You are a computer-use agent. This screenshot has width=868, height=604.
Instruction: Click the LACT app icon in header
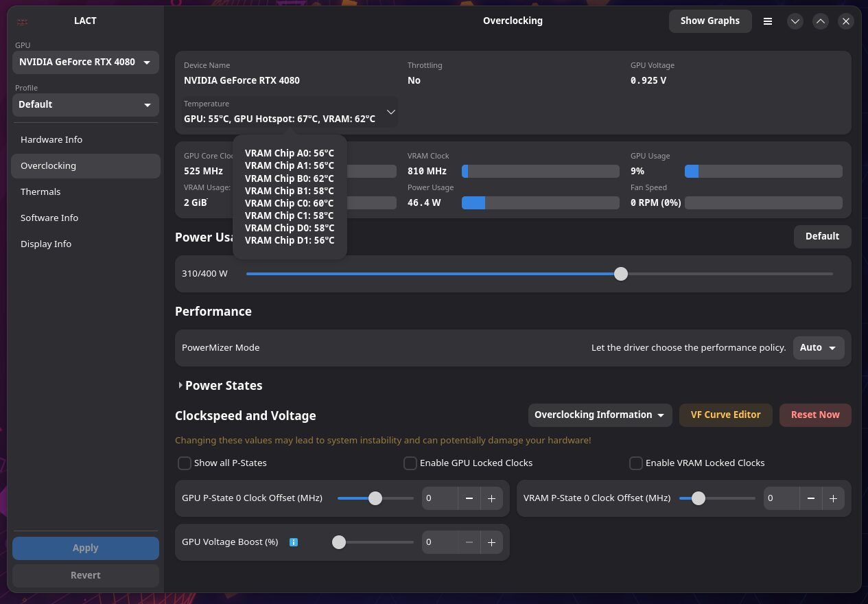click(x=23, y=21)
